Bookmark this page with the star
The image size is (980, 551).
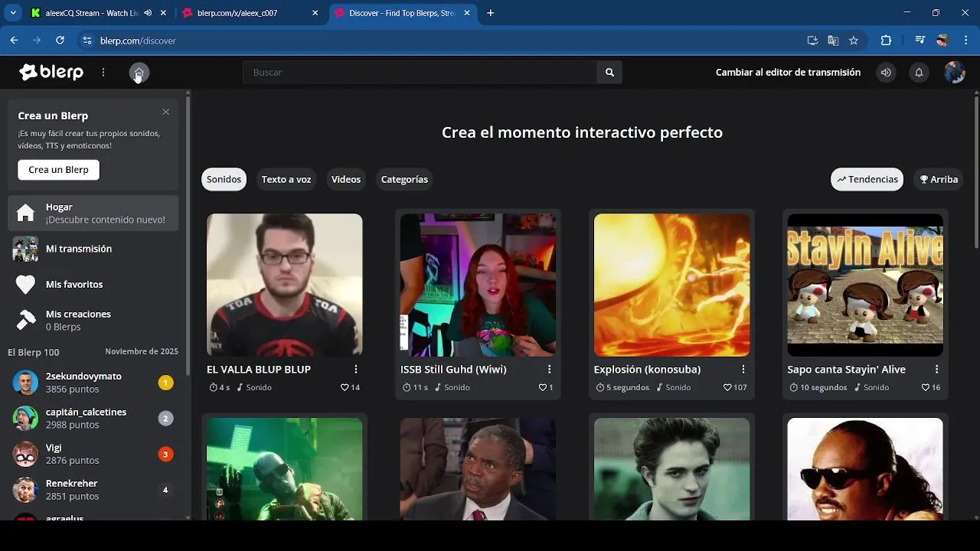click(854, 41)
